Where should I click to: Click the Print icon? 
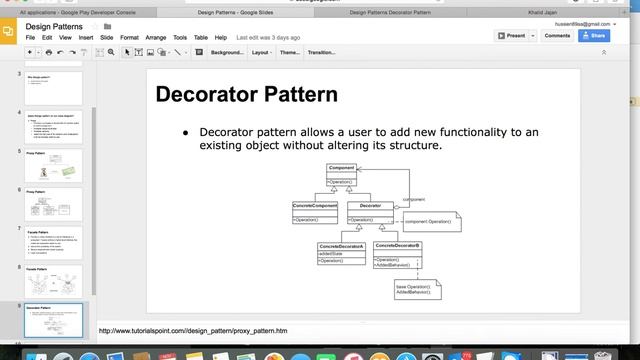49,52
